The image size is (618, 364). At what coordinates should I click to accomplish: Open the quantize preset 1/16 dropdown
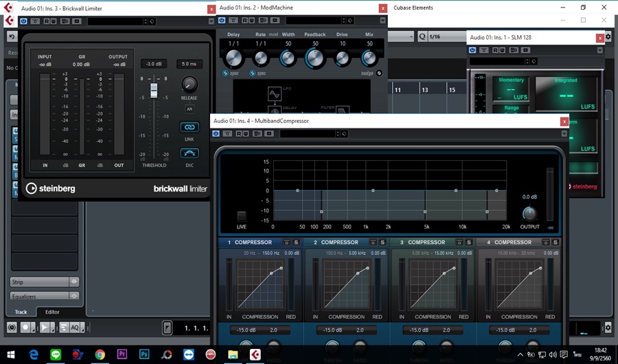[446, 36]
